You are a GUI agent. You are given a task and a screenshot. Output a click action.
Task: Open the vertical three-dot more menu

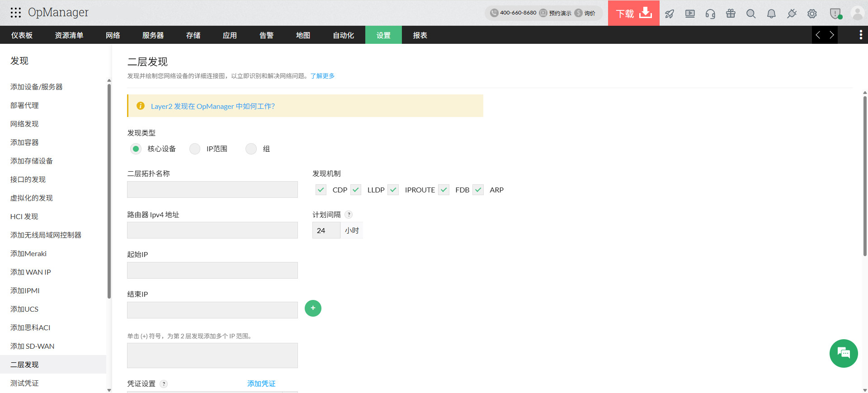point(861,35)
